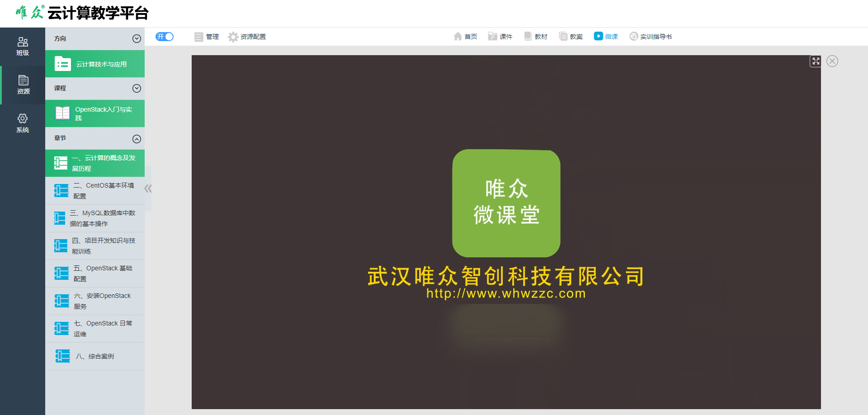Select OpenStack入门与实践 course
This screenshot has width=868, height=415.
coord(95,113)
